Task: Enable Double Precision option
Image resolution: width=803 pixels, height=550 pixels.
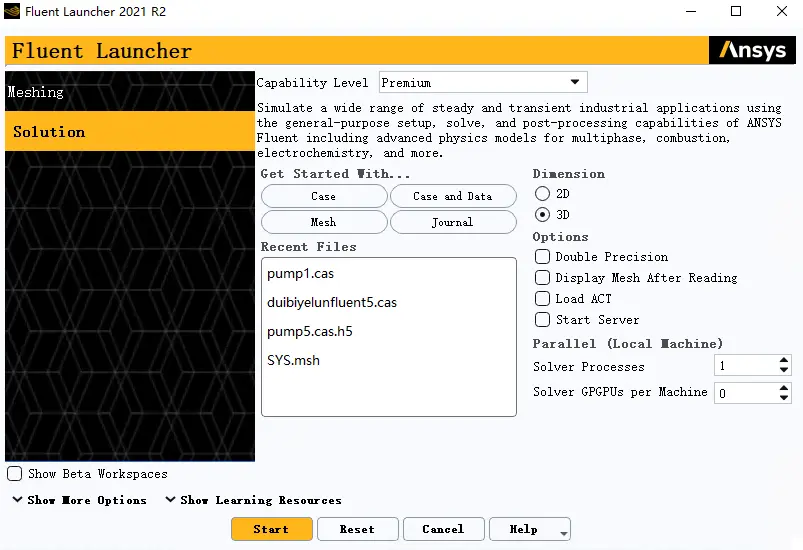Action: 542,257
